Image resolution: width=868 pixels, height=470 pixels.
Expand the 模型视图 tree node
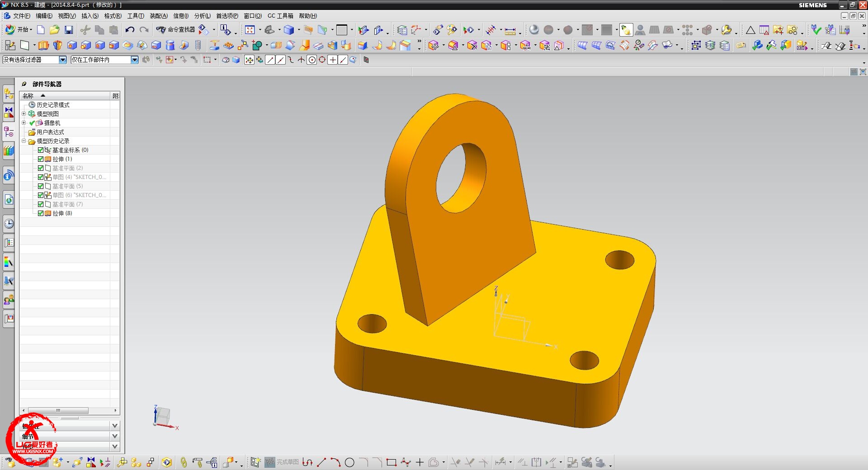point(24,113)
